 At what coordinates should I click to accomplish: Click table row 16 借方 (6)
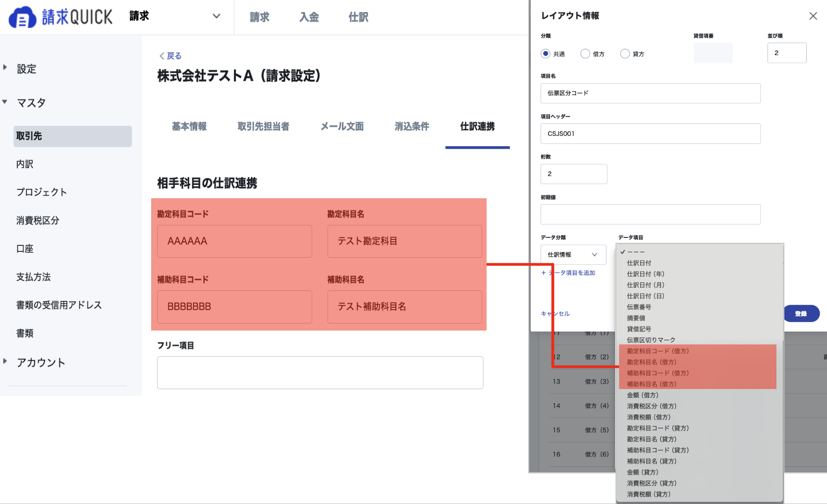[581, 454]
